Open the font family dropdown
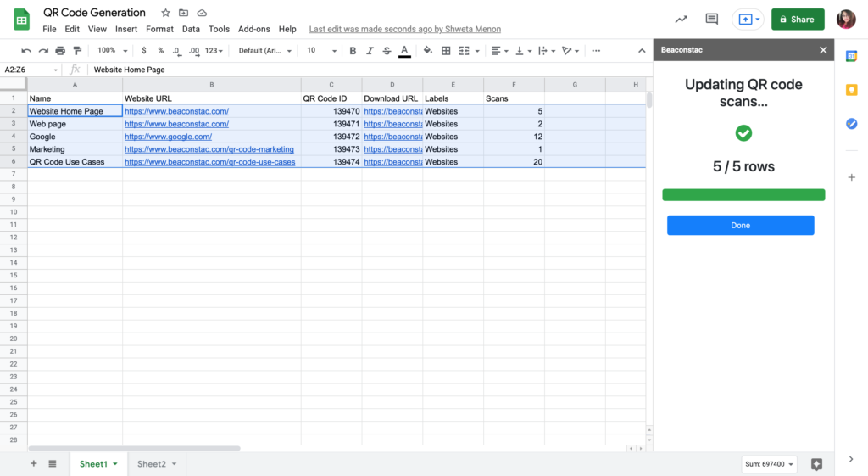Image resolution: width=868 pixels, height=476 pixels. click(264, 50)
